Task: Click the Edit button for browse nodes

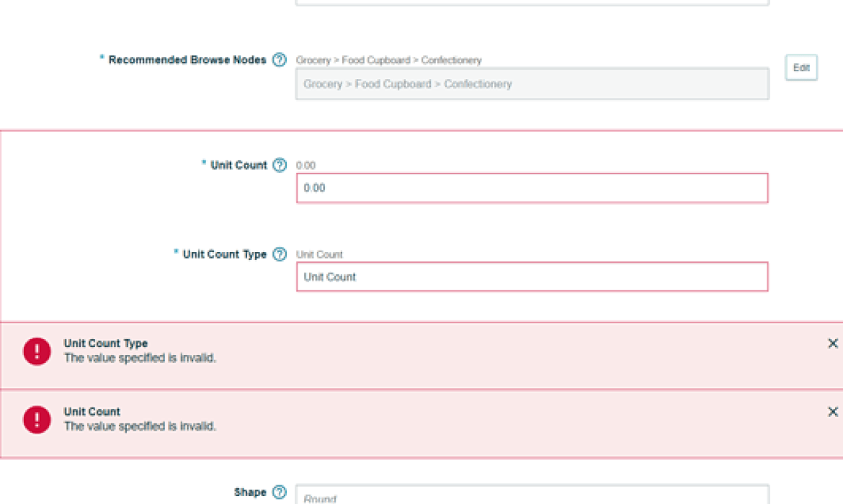Action: pos(801,68)
